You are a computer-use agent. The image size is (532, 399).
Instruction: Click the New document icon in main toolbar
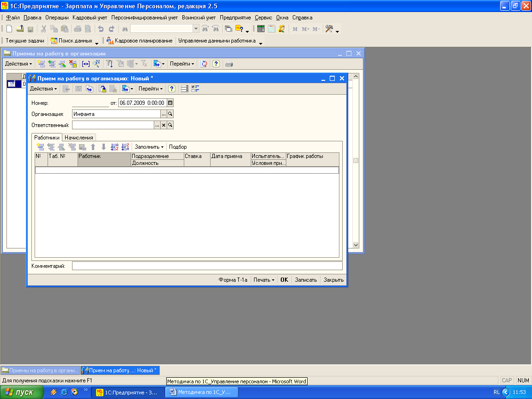coord(10,29)
